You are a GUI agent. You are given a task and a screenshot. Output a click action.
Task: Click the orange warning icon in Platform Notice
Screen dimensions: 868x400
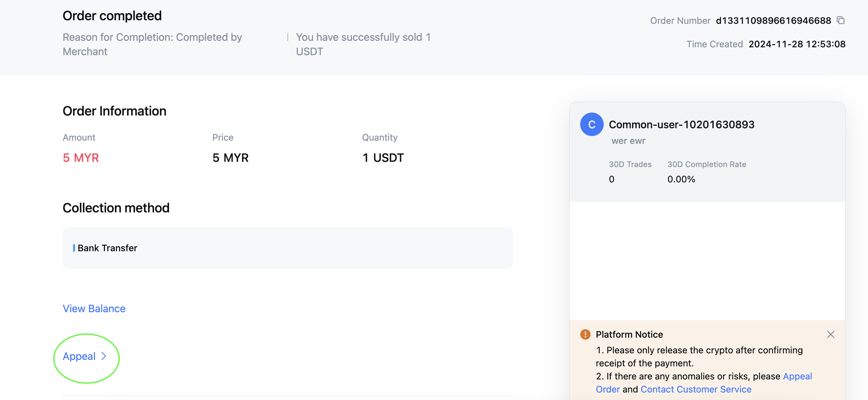585,334
